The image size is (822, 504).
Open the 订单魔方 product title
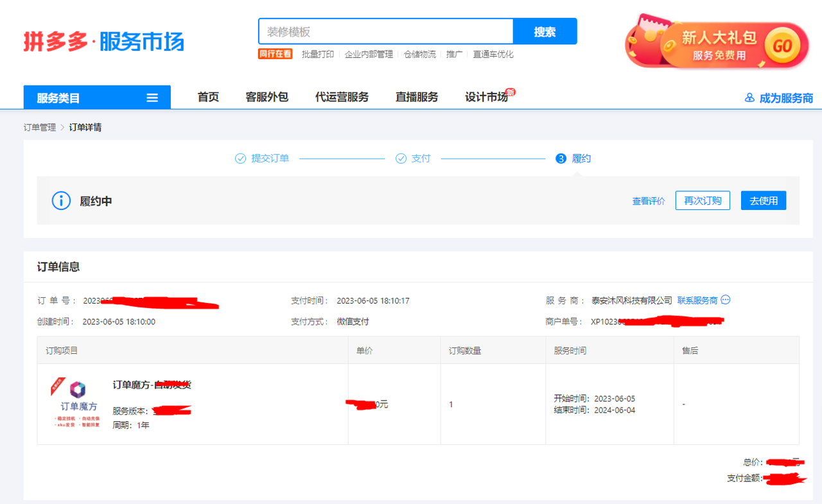coord(152,385)
